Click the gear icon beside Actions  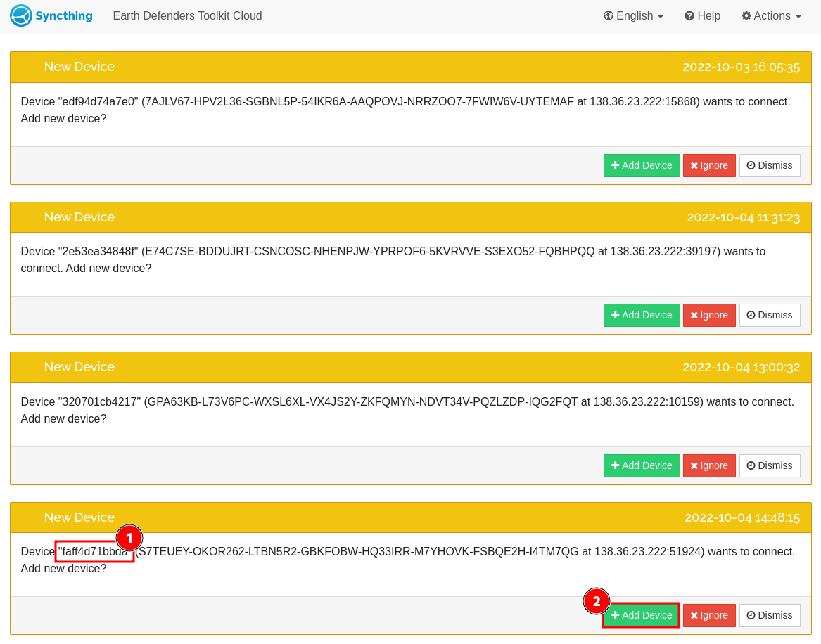[x=746, y=15]
